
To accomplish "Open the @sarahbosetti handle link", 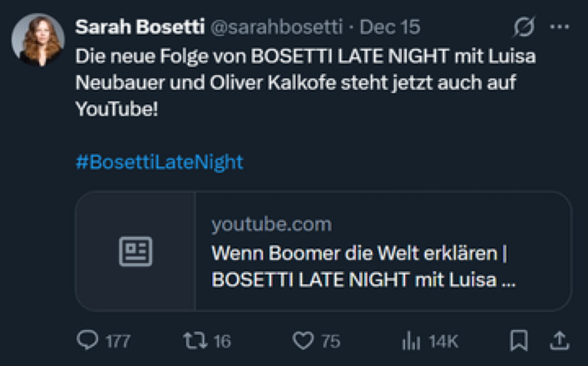I will 277,27.
